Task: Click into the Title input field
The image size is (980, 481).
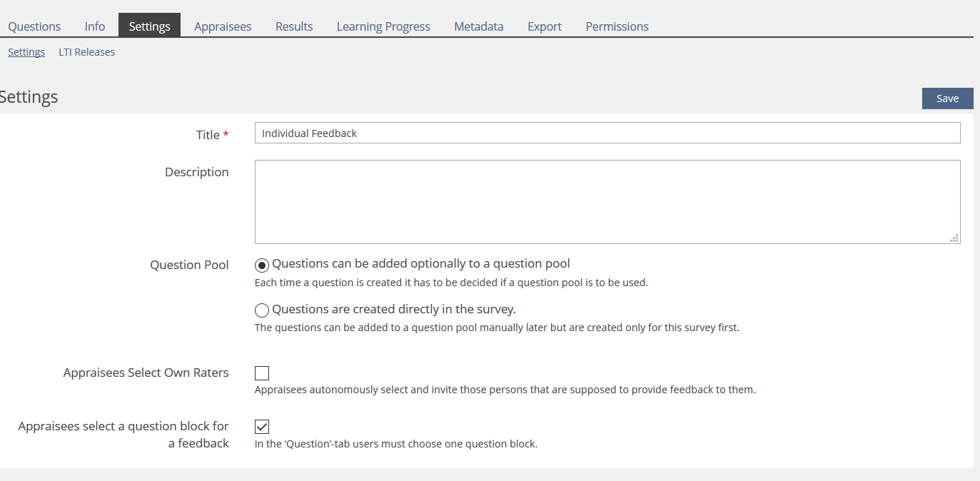Action: tap(607, 133)
